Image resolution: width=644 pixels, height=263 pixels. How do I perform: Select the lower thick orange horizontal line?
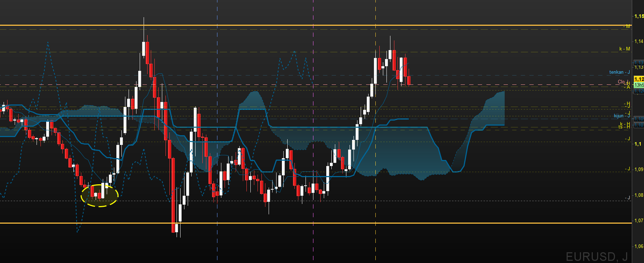pos(315,223)
